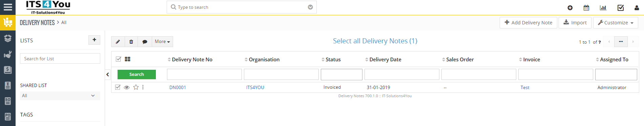Open the tasks checkmark icon in header

tap(621, 8)
